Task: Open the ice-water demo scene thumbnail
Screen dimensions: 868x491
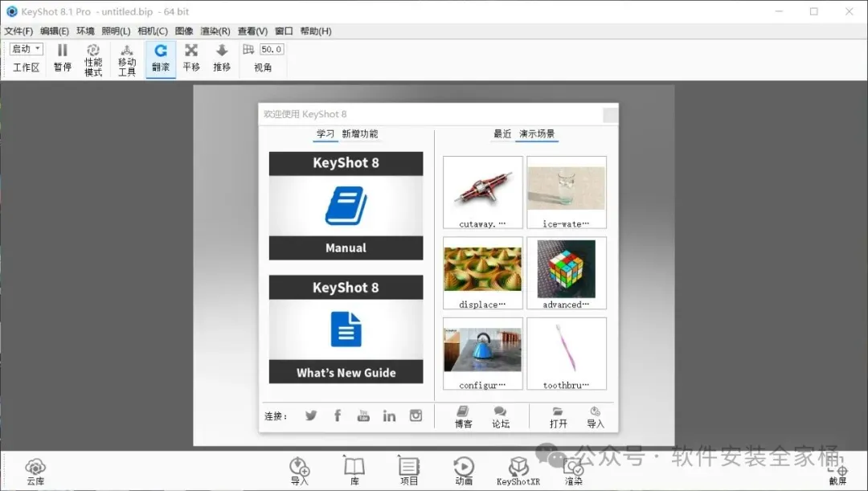Action: 567,192
